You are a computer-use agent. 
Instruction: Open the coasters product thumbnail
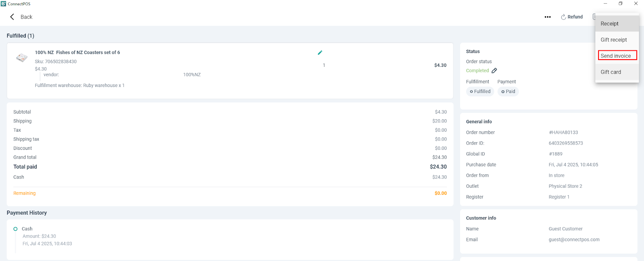pos(22,58)
